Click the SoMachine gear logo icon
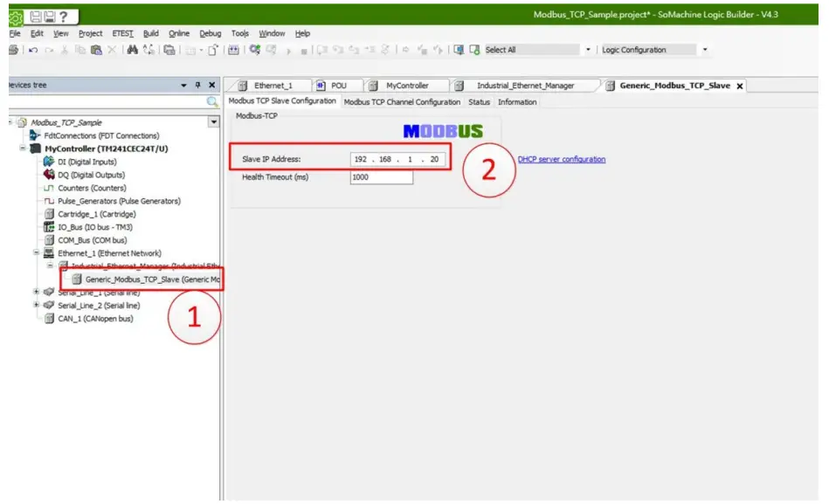The width and height of the screenshot is (829, 504). click(x=16, y=18)
